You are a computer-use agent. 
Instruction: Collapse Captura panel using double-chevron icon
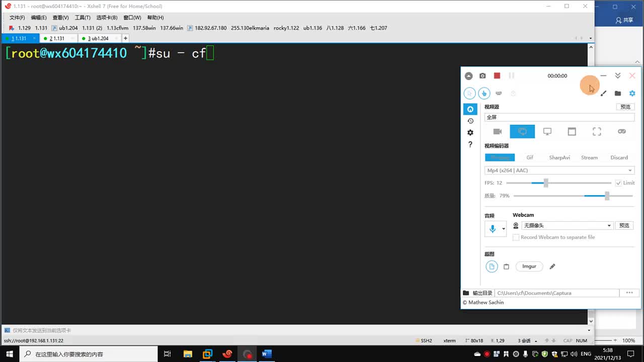point(618,75)
